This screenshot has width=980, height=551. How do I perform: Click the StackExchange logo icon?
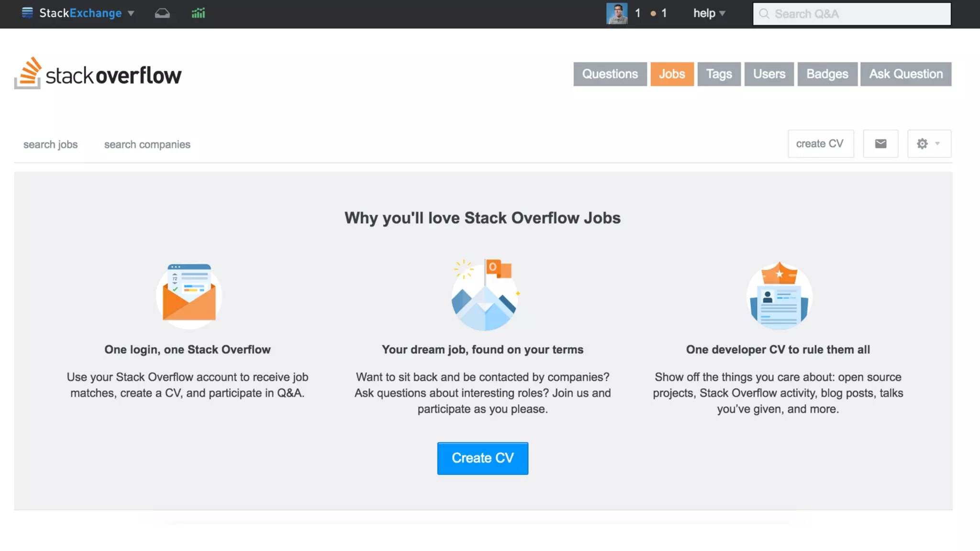point(27,13)
